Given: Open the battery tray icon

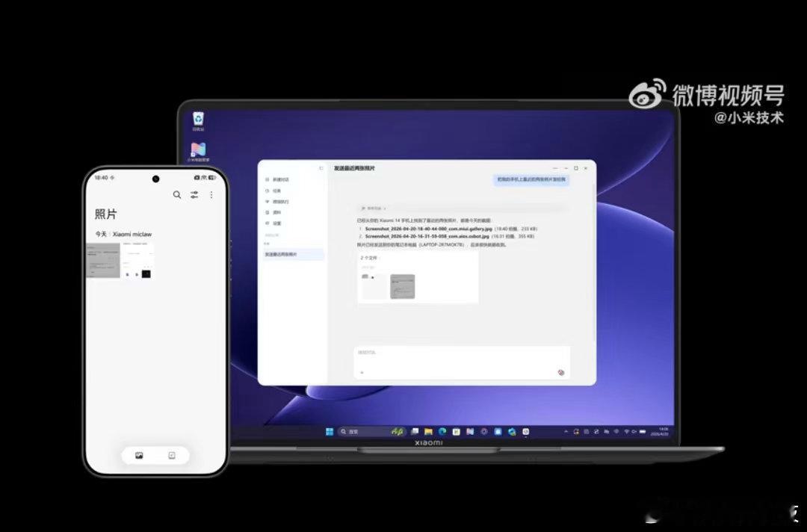Looking at the screenshot, I should click(643, 432).
